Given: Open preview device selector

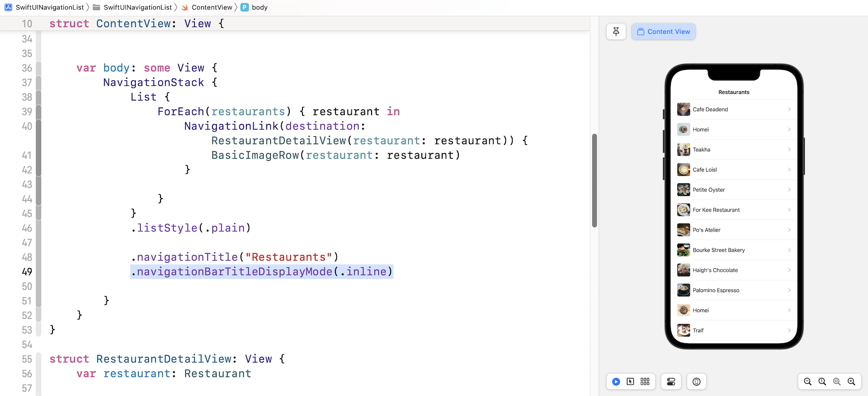Looking at the screenshot, I should 696,382.
